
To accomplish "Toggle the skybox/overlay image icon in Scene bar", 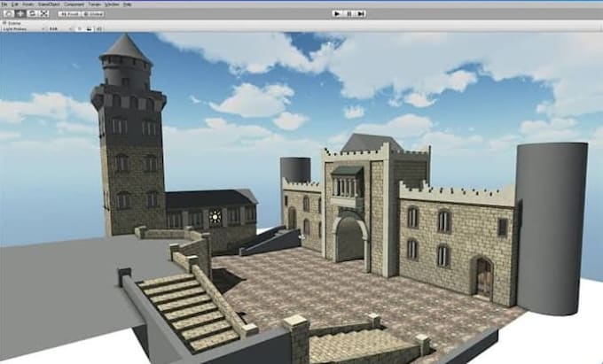I will (90, 29).
